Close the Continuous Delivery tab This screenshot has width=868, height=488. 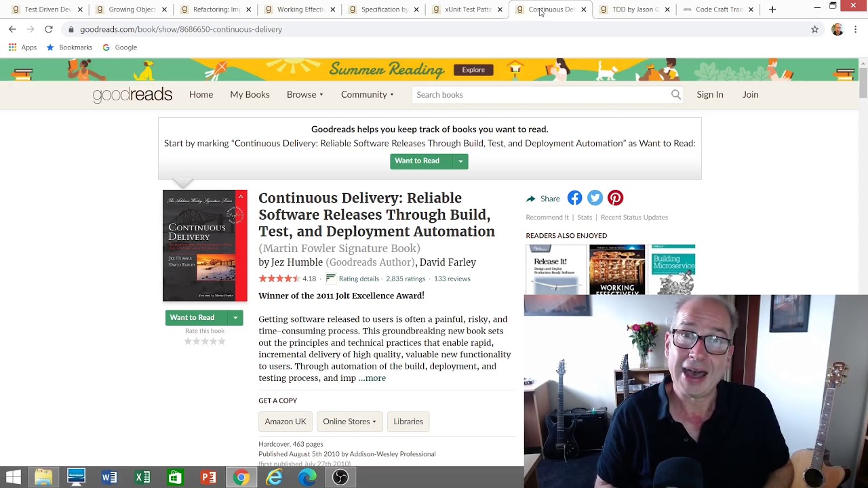584,9
